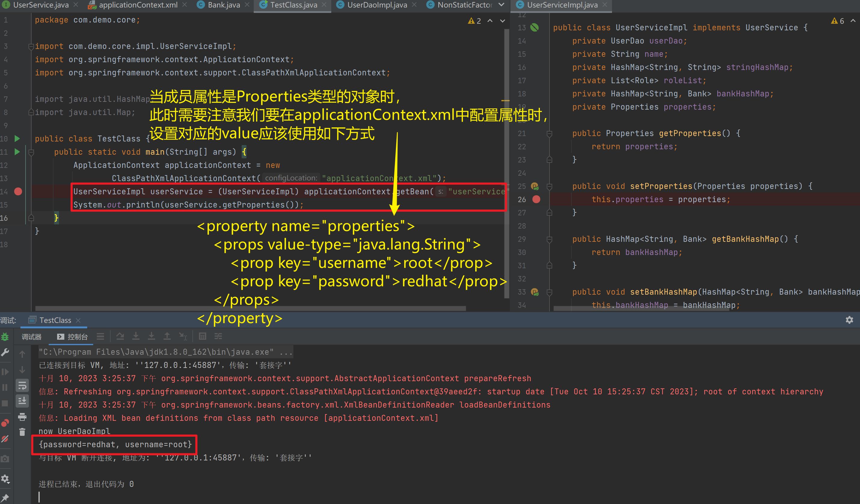Viewport: 860px width, 504px height.
Task: Click the wrench modify run configuration icon
Action: (x=5, y=352)
